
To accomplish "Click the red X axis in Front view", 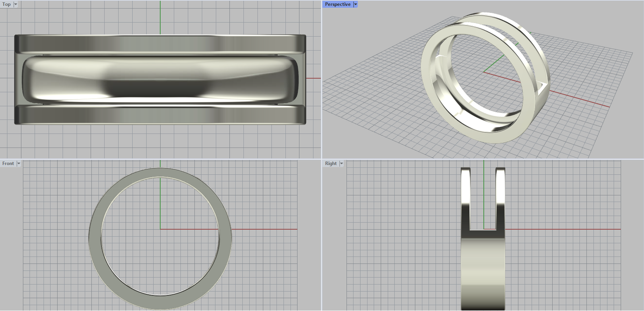I will coord(262,229).
